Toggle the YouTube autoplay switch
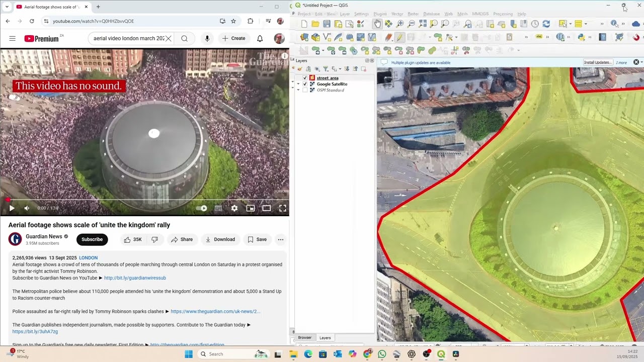Viewport: 644px width, 362px height. [201, 208]
